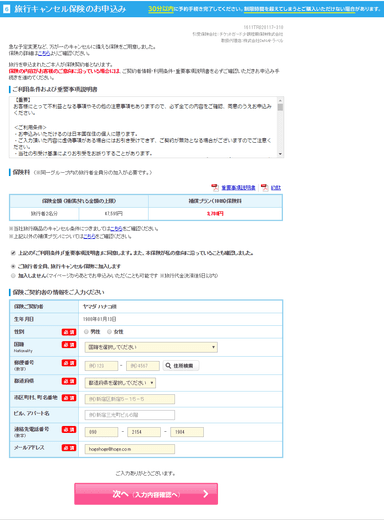Image resolution: width=384 pixels, height=520 pixels.
Task: Click the PDF icon beside 約款
Action: point(264,188)
